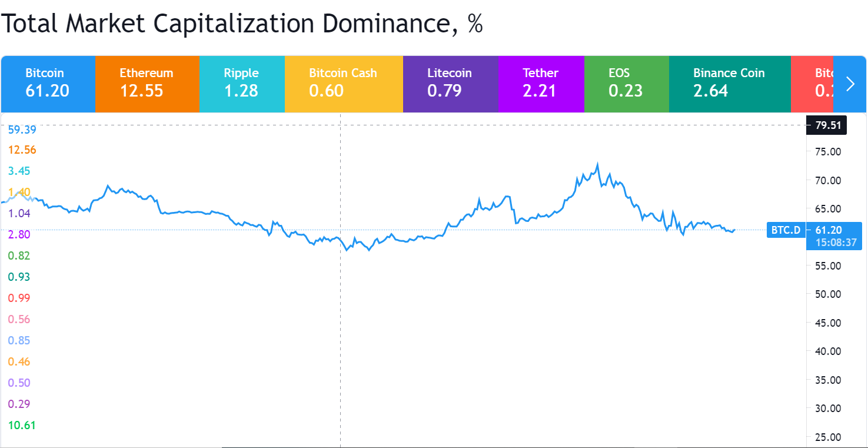Click the 0.99 red legend value
Screen dimensions: 868x448
[19, 298]
